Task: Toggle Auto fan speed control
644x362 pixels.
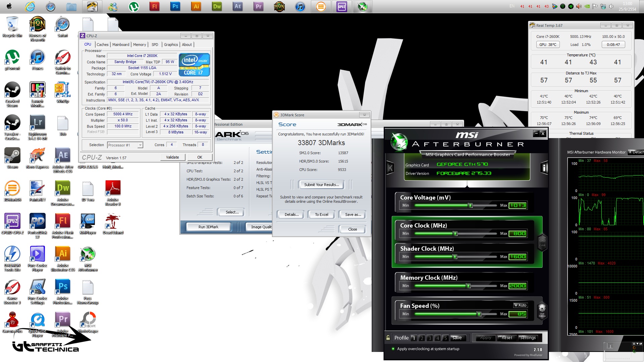Action: tap(521, 305)
